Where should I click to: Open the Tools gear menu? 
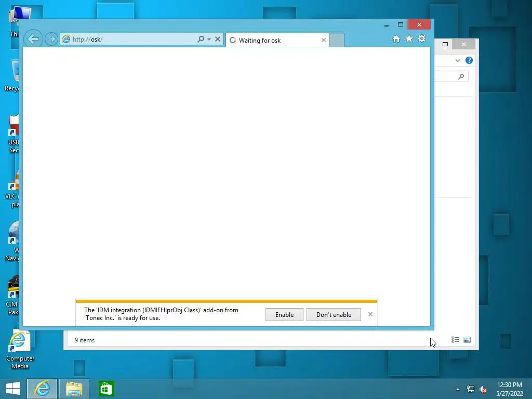(x=422, y=38)
